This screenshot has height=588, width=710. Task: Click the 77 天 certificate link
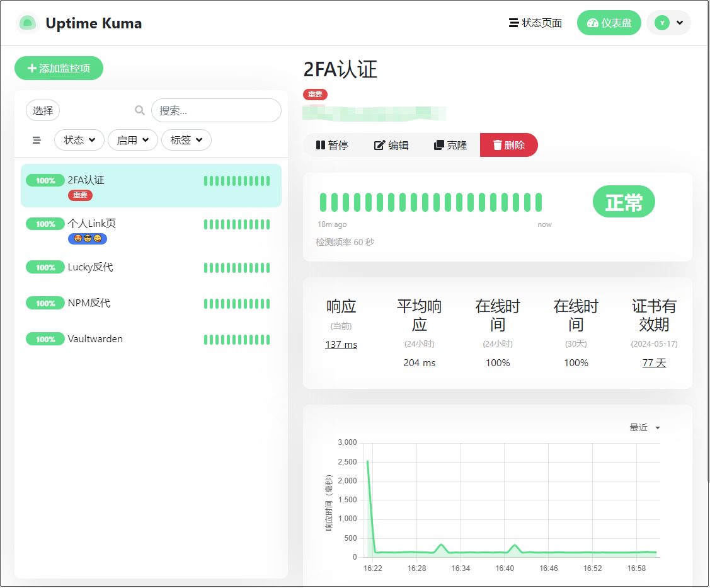(655, 362)
